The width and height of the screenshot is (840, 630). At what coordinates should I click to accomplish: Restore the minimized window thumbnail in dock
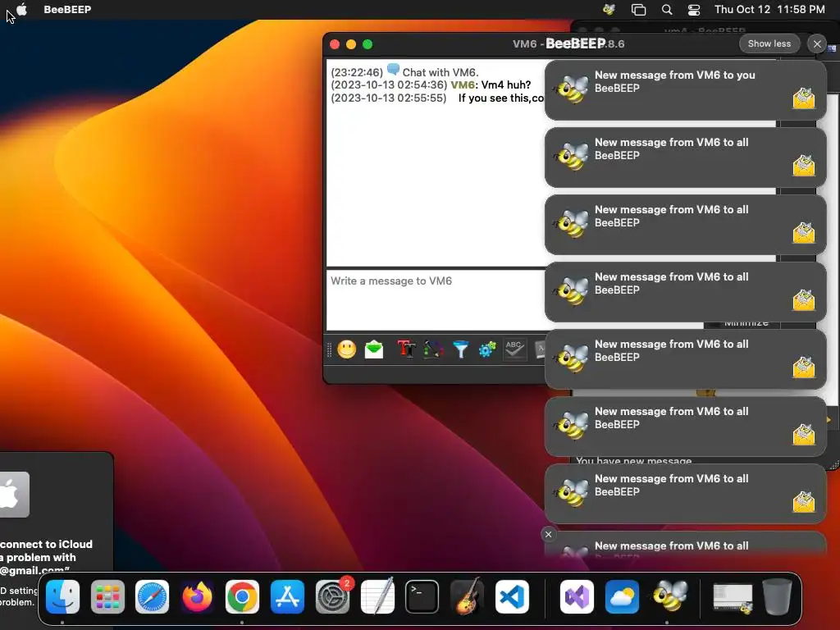coord(733,597)
